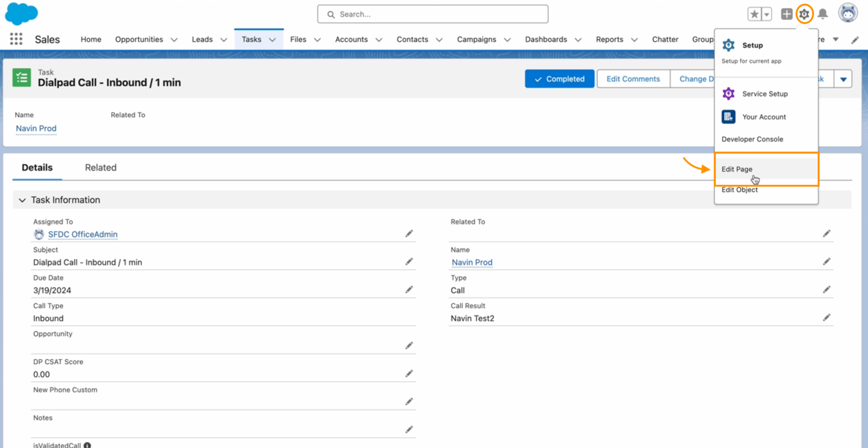Open the Chatter tab
868x448 pixels.
[x=665, y=40]
